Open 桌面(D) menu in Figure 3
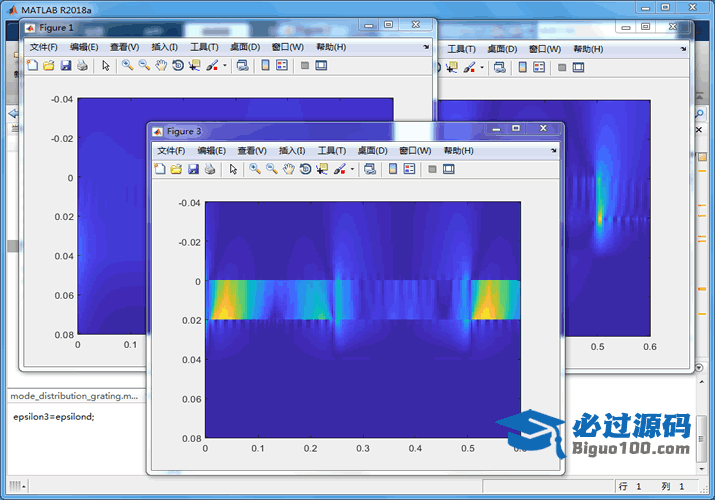Screen dimensions: 715x500 click(x=372, y=151)
